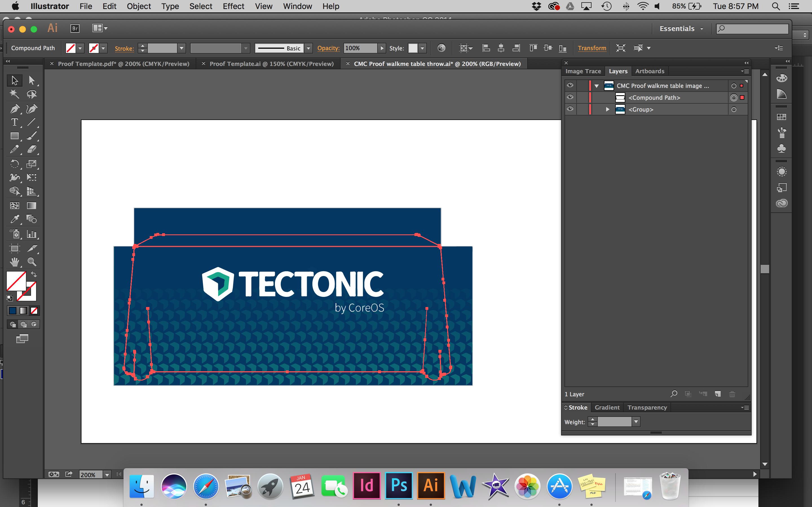This screenshot has height=507, width=812.
Task: Hide the CMC Proof walkme table image layer
Action: pos(570,86)
